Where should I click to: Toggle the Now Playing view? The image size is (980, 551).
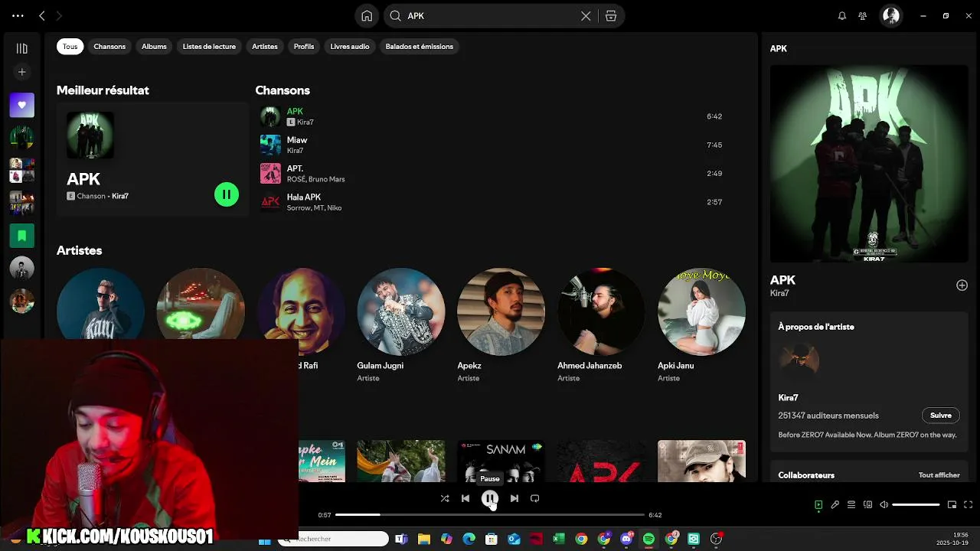818,505
